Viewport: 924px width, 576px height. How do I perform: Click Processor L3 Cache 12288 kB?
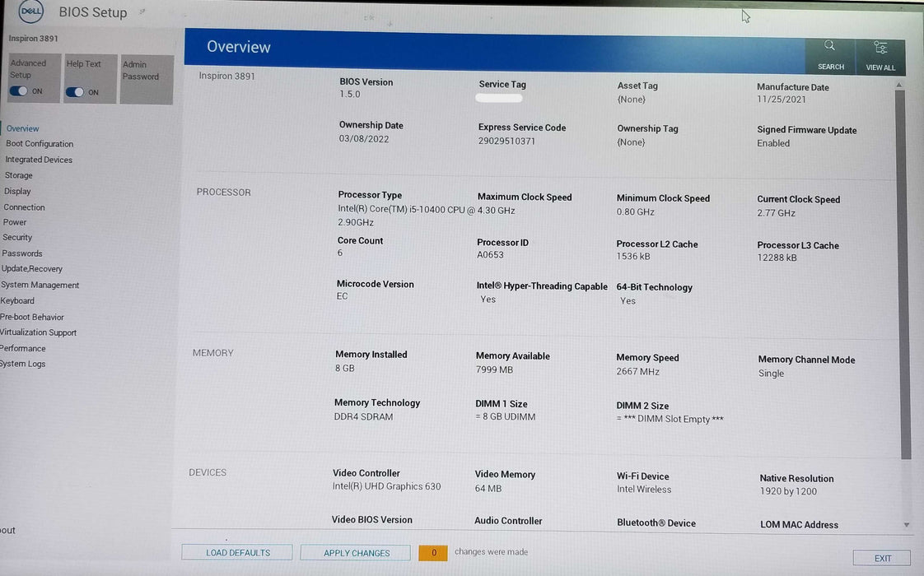point(777,258)
